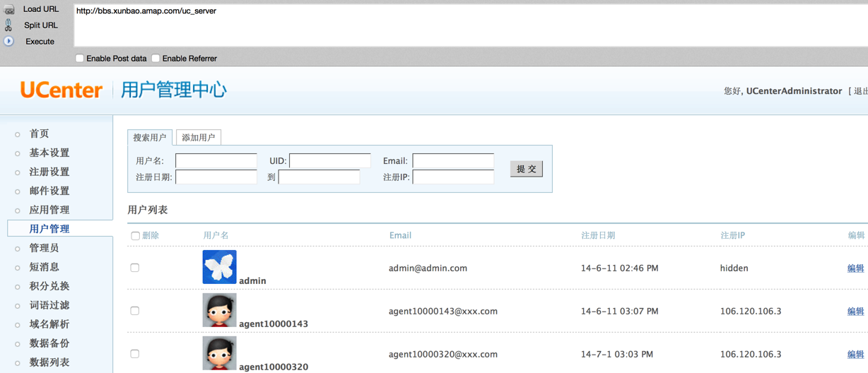Click the 注册IP column header
Screen dimensions: 868x373
point(732,235)
